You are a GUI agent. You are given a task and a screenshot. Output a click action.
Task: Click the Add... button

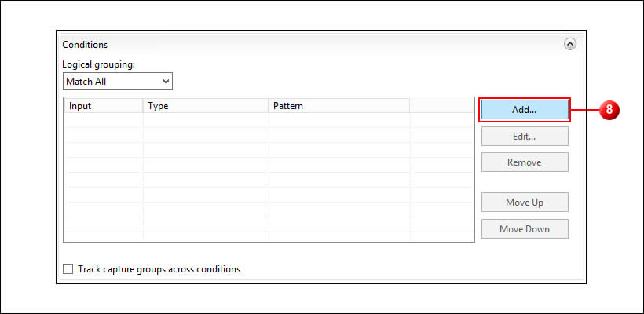[524, 110]
